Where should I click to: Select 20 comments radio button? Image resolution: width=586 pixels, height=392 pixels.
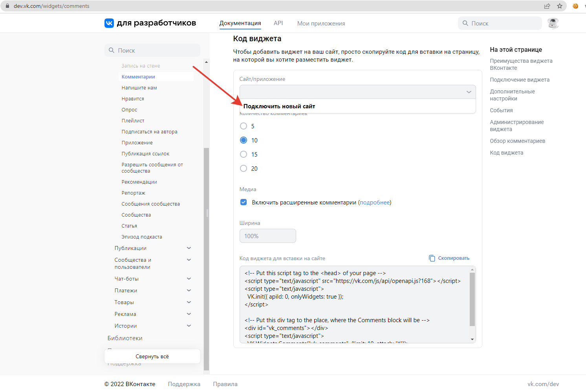(244, 168)
